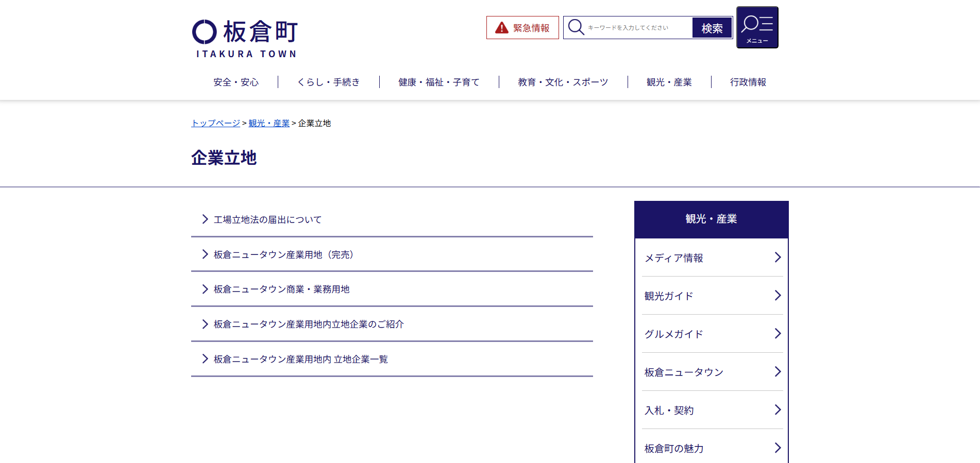Image resolution: width=980 pixels, height=463 pixels.
Task: Click arrow on 板倉ニュータウン sidebar row
Action: (778, 372)
